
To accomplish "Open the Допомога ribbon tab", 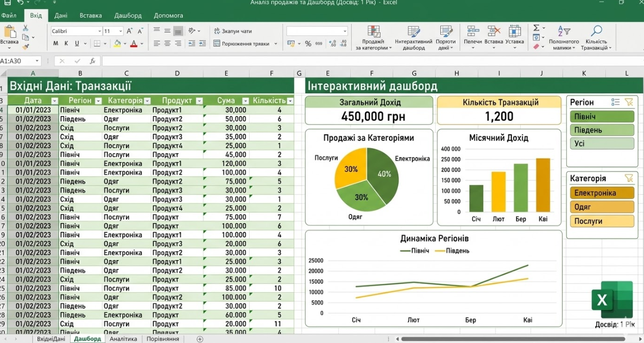I will (x=168, y=16).
